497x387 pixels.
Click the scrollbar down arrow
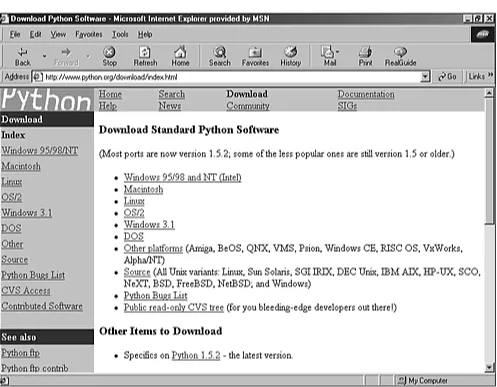489,367
